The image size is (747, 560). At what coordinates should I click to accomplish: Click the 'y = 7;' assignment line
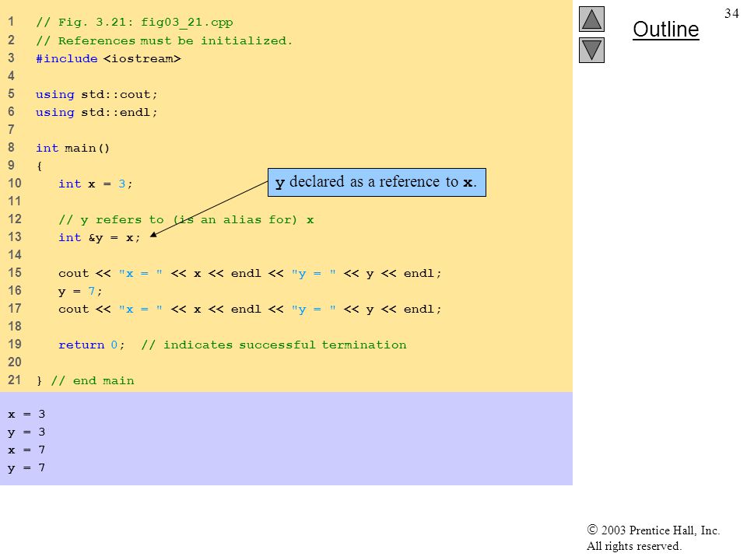[x=80, y=291]
